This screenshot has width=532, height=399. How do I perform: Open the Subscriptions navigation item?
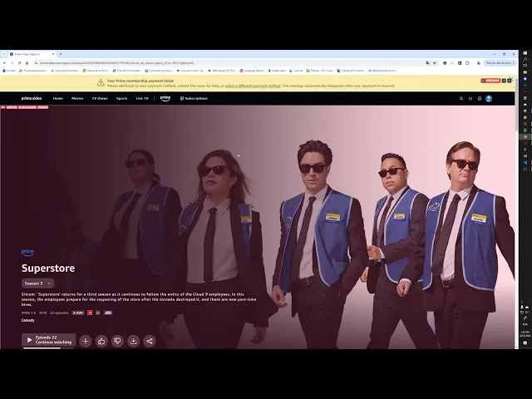click(x=194, y=98)
